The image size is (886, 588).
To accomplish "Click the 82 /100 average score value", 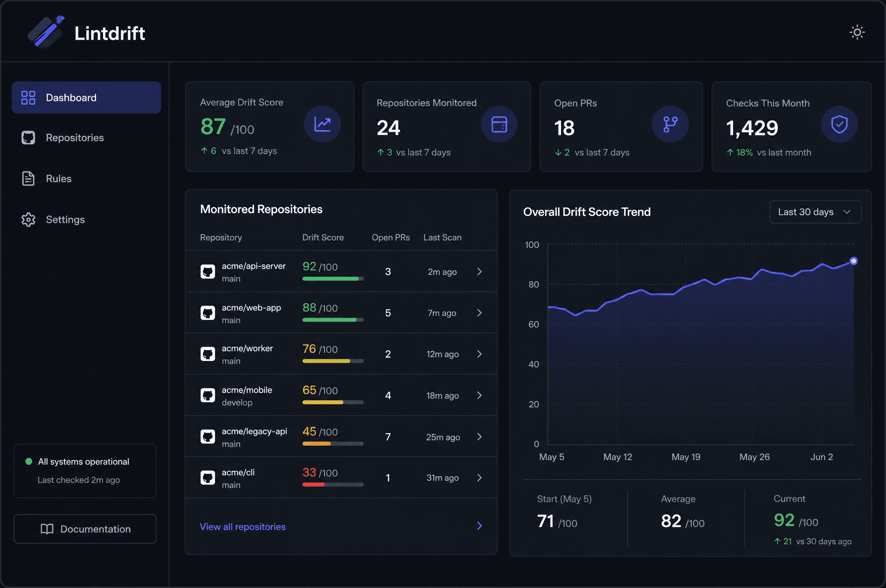I will pyautogui.click(x=683, y=521).
